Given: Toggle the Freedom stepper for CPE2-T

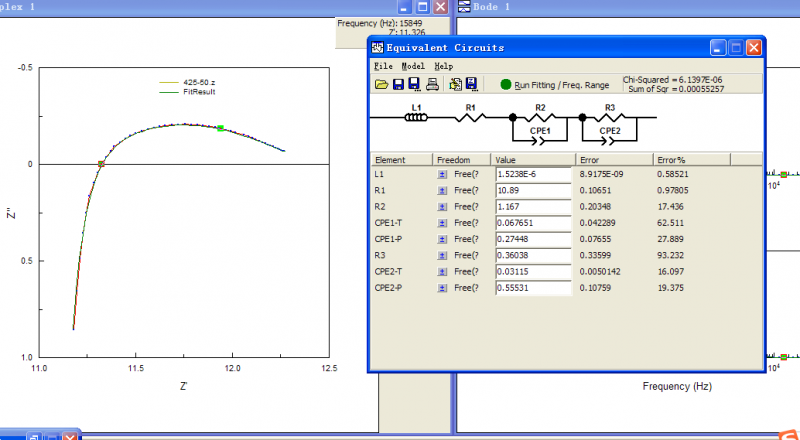Looking at the screenshot, I should pyautogui.click(x=443, y=272).
